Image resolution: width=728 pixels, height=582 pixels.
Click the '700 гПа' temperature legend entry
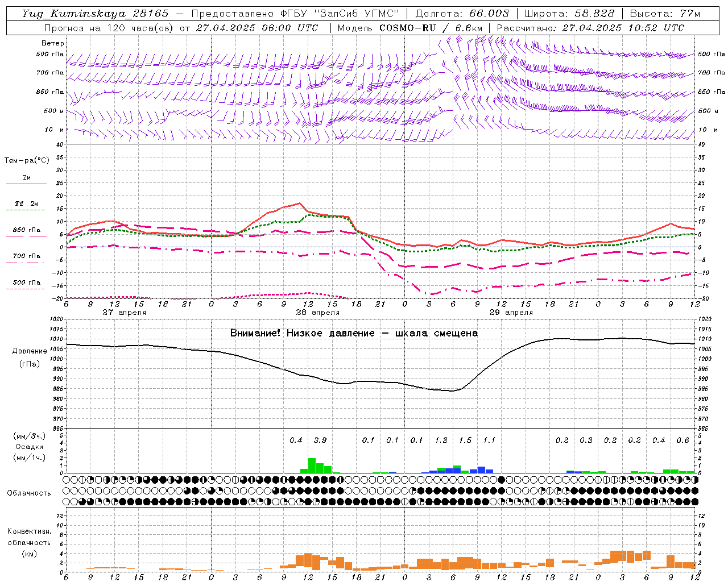point(26,256)
